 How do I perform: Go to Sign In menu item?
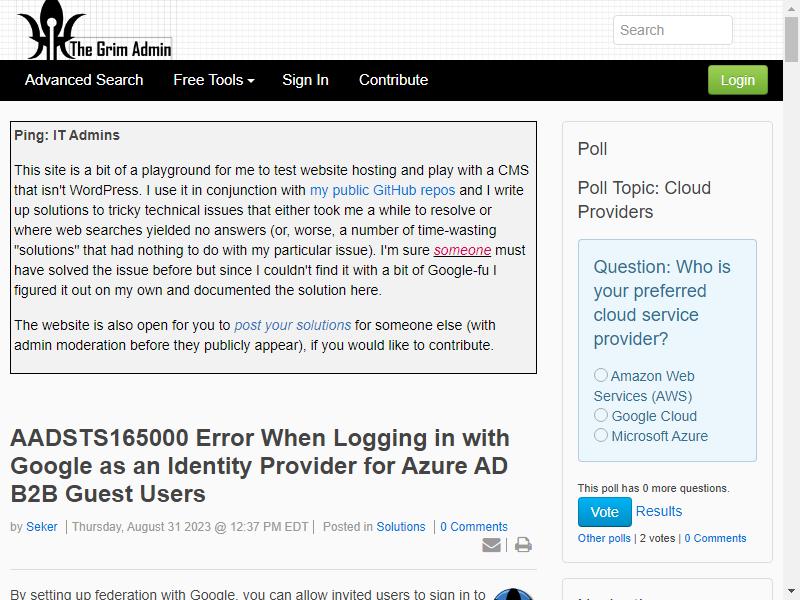click(x=305, y=80)
